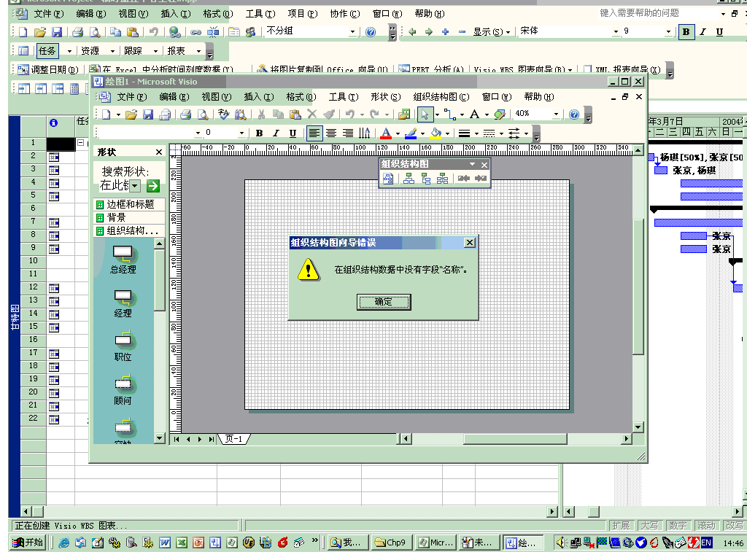Click the line color pencil button in Visio

(411, 133)
